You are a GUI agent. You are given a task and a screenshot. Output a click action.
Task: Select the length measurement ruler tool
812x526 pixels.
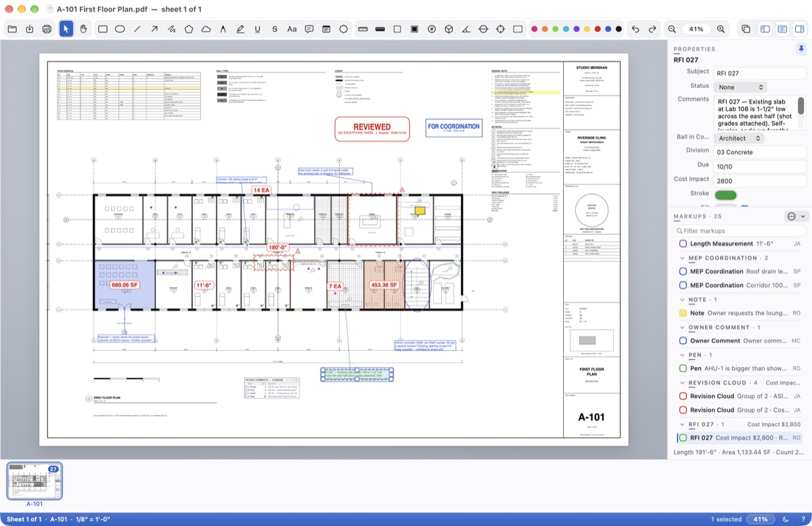point(363,29)
